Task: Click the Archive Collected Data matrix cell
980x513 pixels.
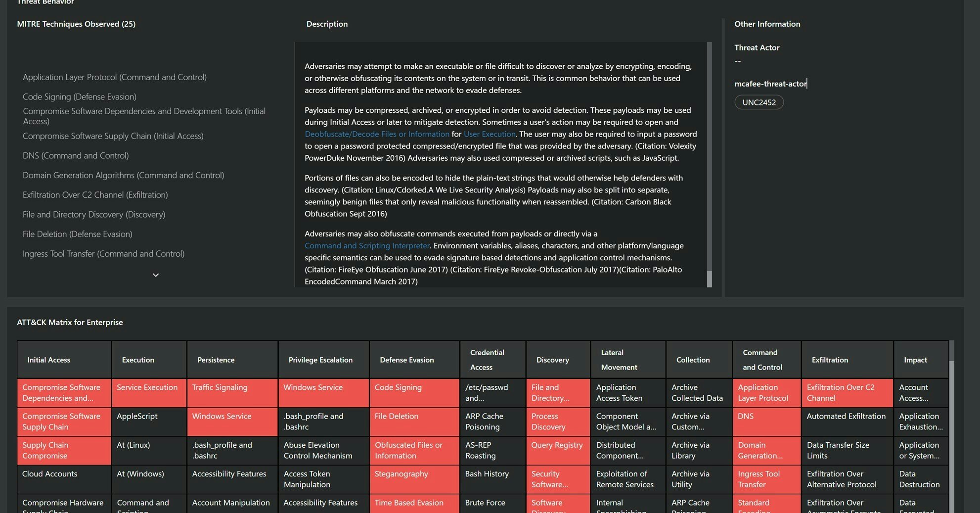Action: click(699, 393)
